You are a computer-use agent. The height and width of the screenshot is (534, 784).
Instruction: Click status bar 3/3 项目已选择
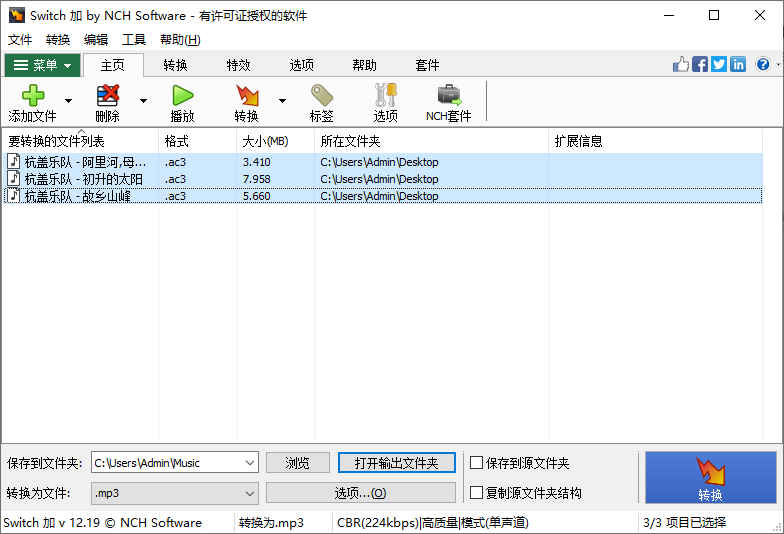coord(684,522)
